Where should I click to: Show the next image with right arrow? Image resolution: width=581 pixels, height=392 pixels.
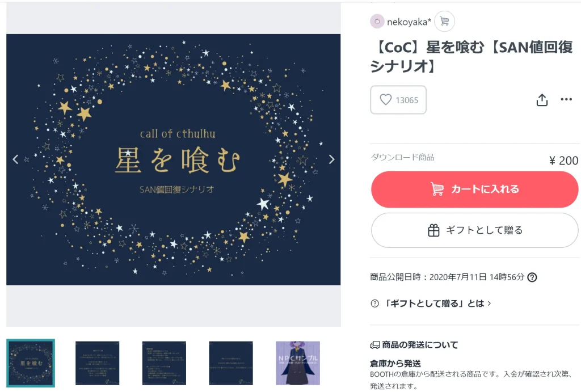pos(331,159)
